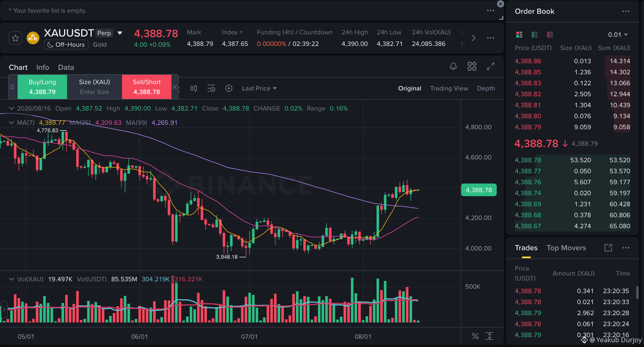Screen dimensions: 644x347
Task: Select bid price 4,388.74 in order book
Action: click(528, 193)
